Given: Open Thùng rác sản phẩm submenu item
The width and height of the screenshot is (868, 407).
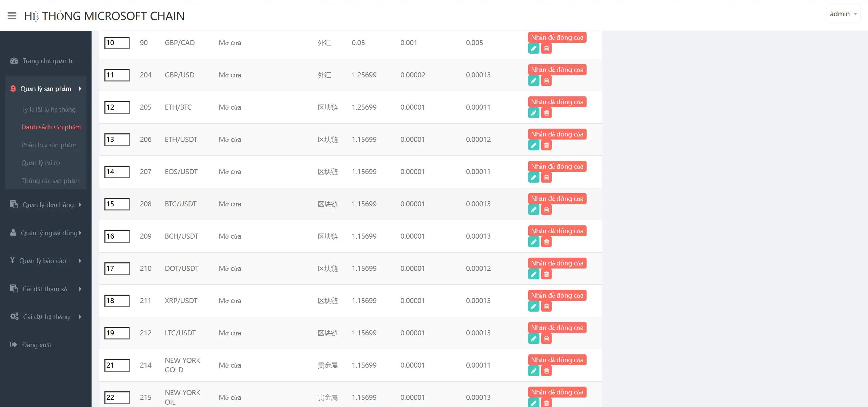Looking at the screenshot, I should point(50,181).
